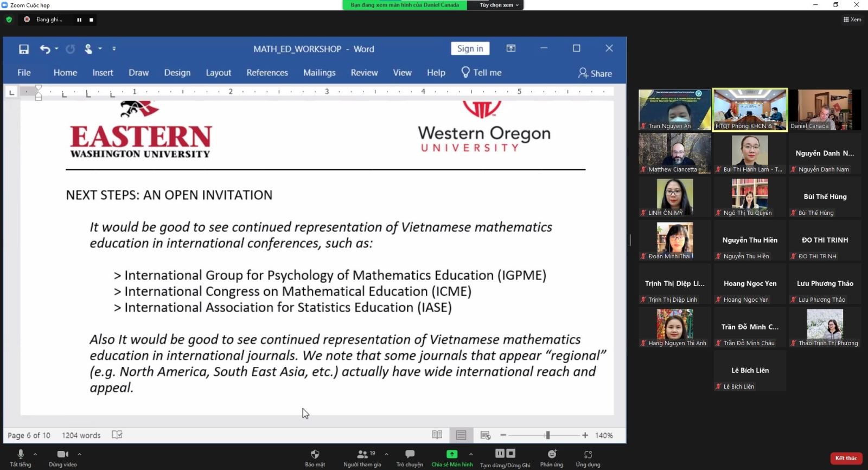Open the Bảo mật security shield

[x=315, y=458]
